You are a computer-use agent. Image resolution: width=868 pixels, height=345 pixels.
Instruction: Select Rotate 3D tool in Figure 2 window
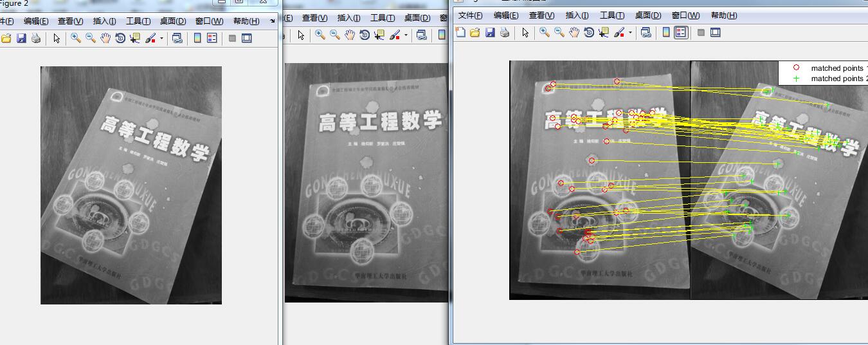point(120,39)
